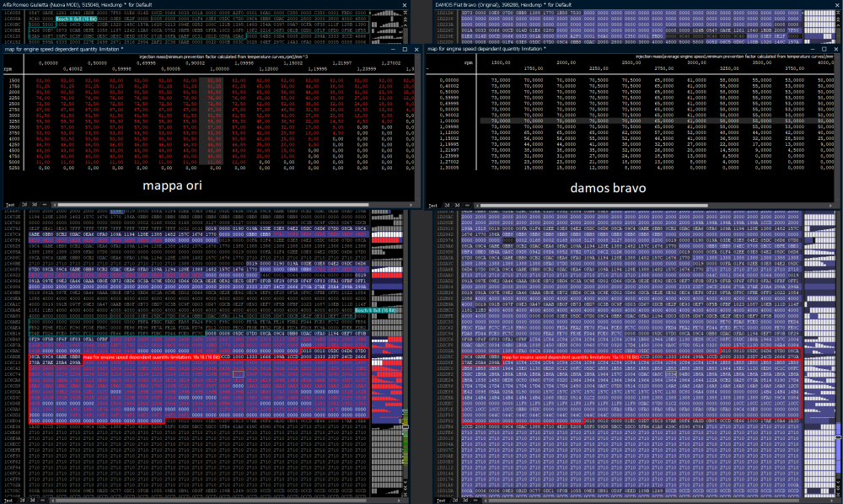Click column header 3000,00 in right map
This screenshot has height=504, width=843.
(x=697, y=62)
